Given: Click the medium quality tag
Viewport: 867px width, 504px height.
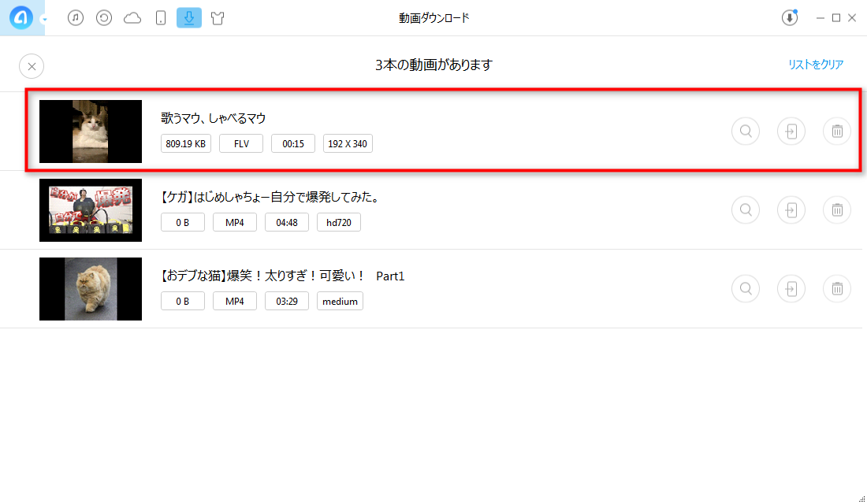Looking at the screenshot, I should [x=340, y=301].
